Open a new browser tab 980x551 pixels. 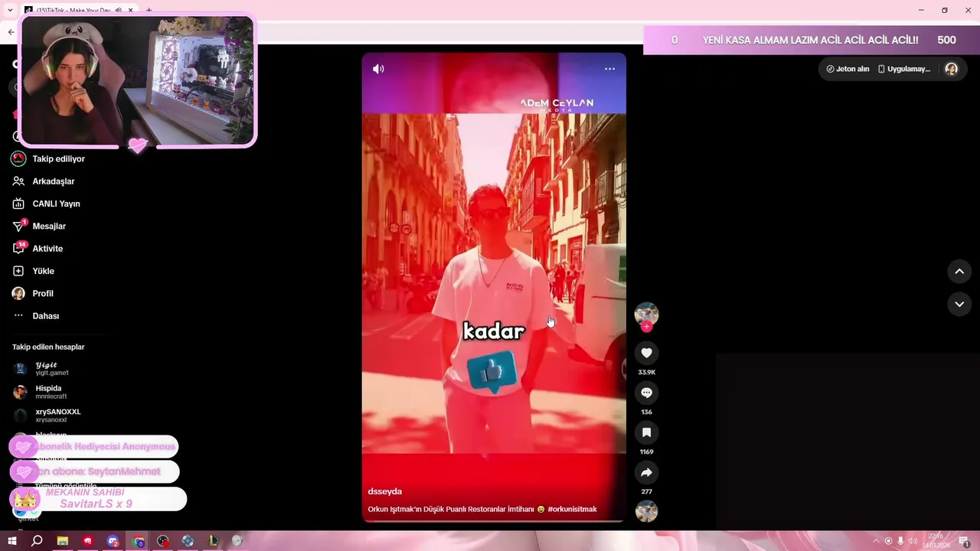tap(149, 10)
